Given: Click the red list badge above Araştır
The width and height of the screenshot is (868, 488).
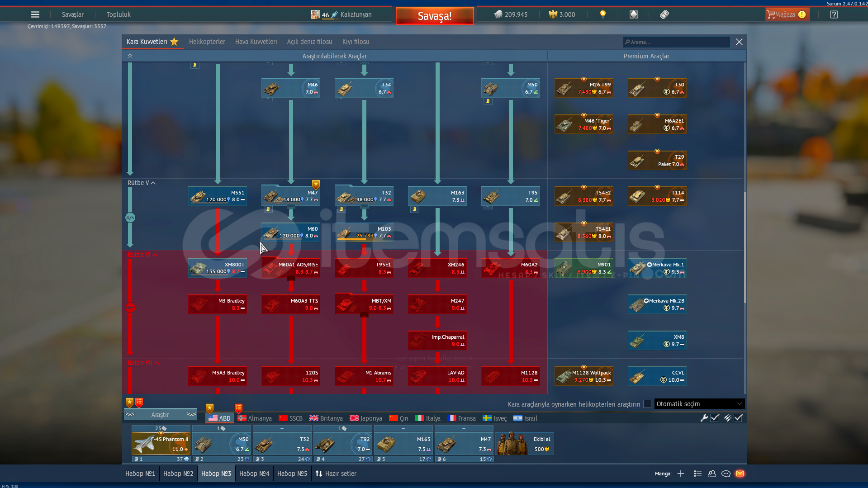Looking at the screenshot, I should point(139,402).
